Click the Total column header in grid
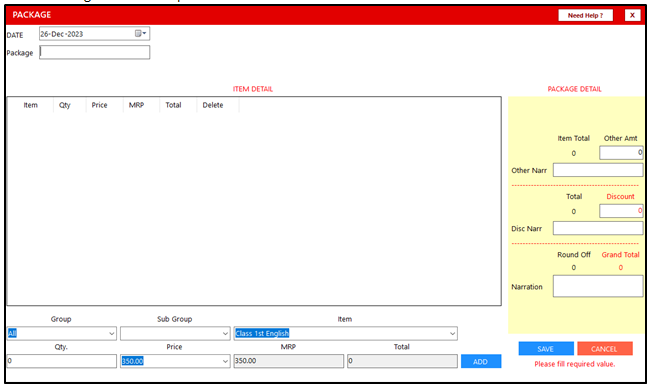 (x=173, y=105)
